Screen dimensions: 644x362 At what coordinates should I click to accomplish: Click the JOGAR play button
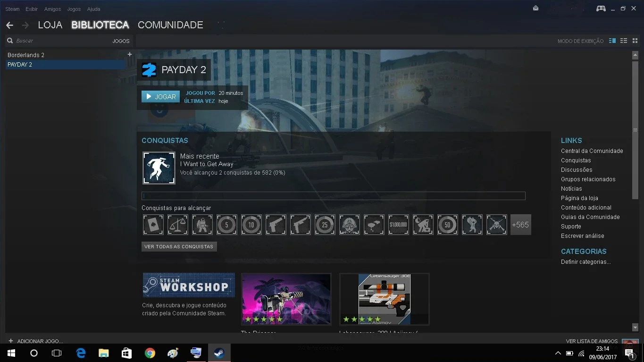coord(160,96)
